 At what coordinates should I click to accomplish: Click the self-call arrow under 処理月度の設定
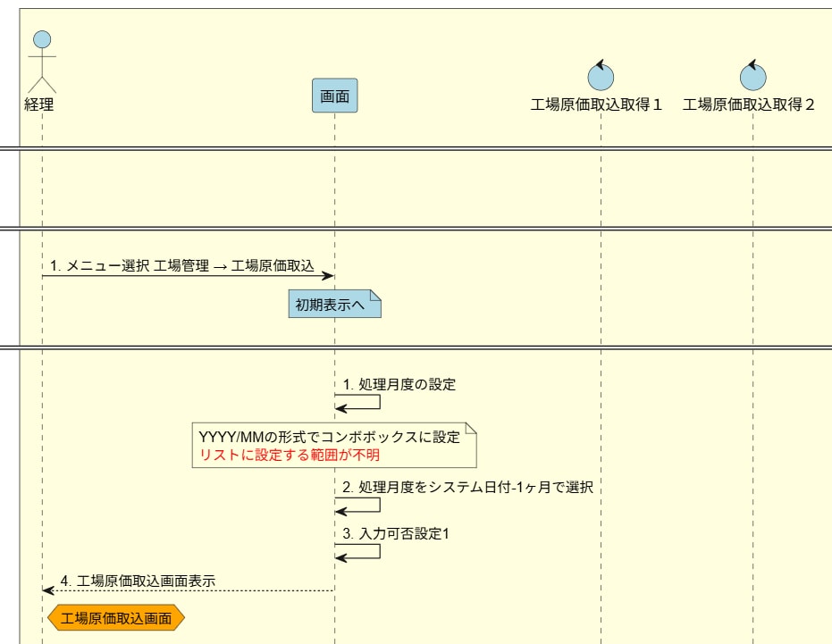[357, 402]
